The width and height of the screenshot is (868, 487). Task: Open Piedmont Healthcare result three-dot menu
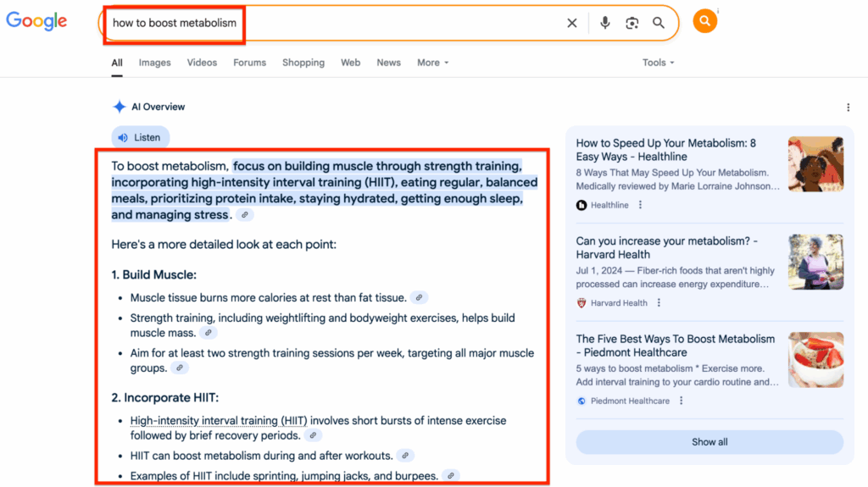point(682,401)
